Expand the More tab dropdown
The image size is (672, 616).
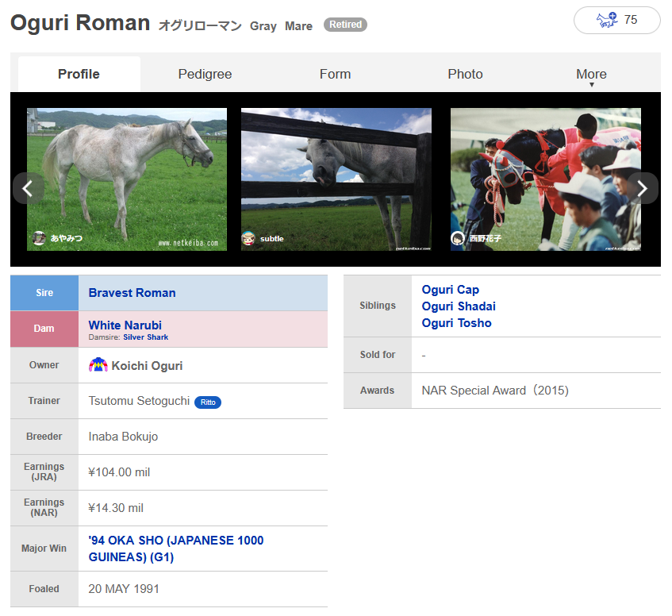(x=591, y=75)
